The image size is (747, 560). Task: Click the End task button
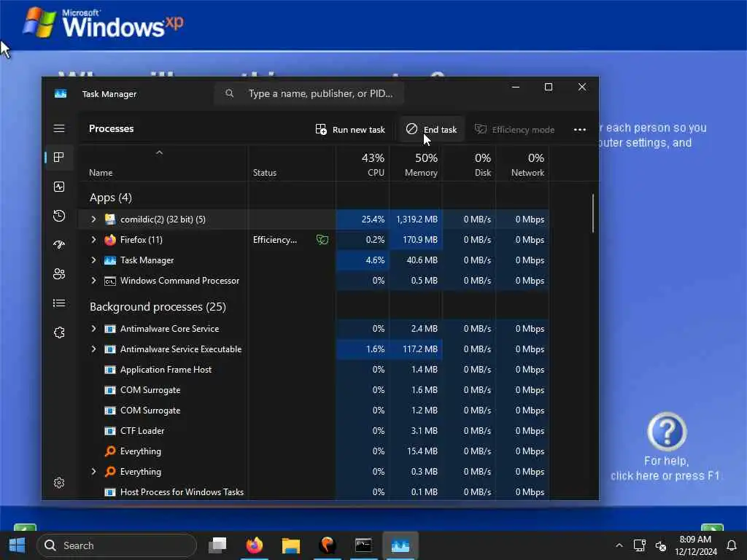pyautogui.click(x=431, y=130)
